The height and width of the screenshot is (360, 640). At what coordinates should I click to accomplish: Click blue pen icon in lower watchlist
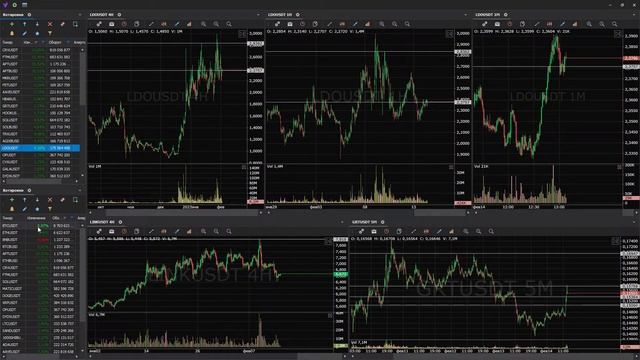(x=24, y=209)
